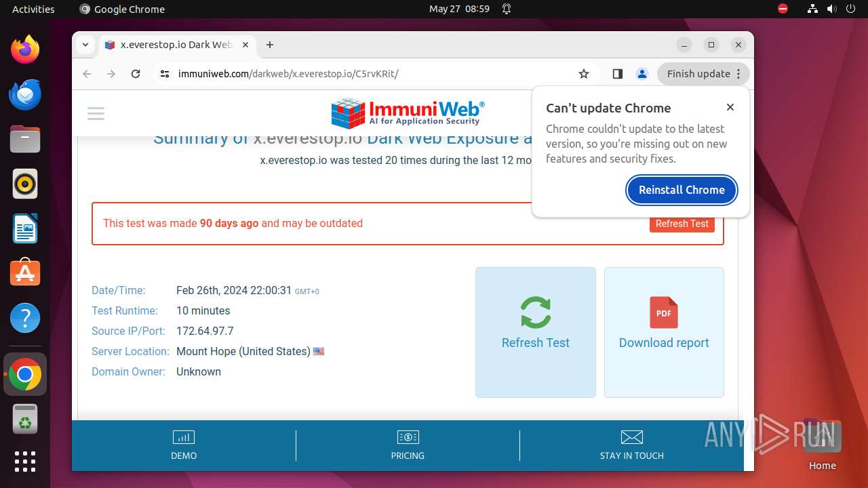The image size is (868, 488).
Task: Click the notification bell icon
Action: click(x=507, y=9)
